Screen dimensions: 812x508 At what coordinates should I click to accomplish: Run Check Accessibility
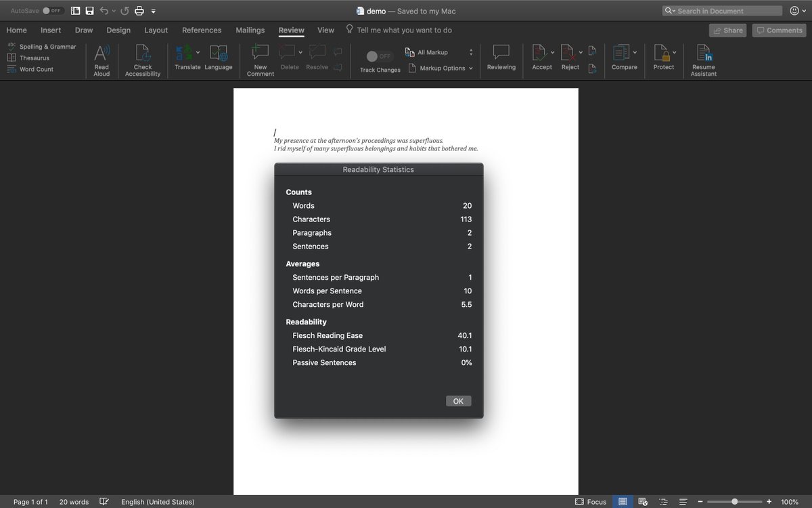click(x=143, y=60)
